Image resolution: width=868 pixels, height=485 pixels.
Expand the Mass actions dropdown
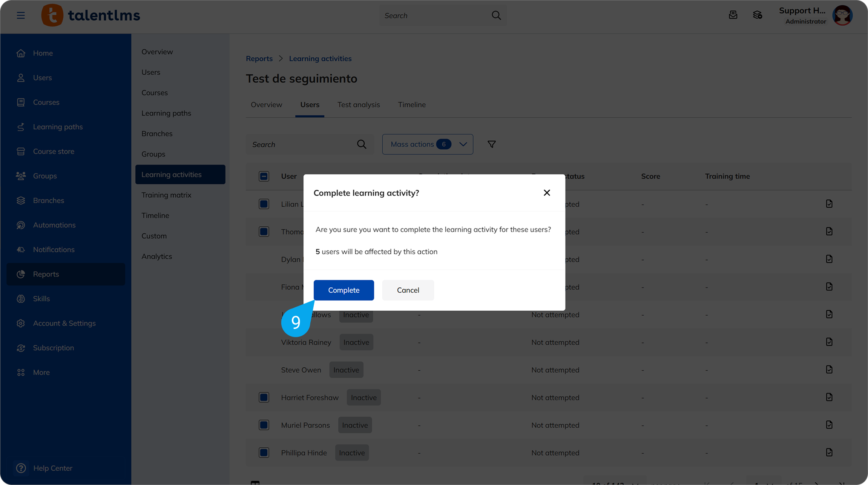tap(427, 144)
